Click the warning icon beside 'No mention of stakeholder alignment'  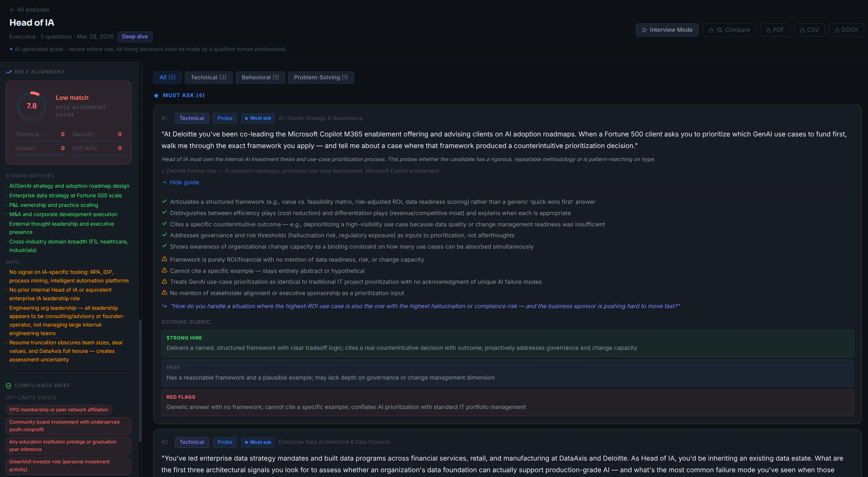pos(164,292)
